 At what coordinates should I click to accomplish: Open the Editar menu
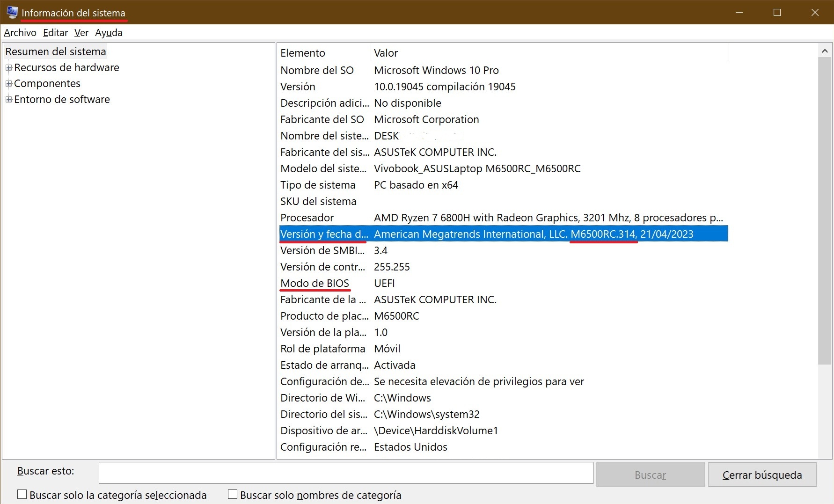[55, 33]
